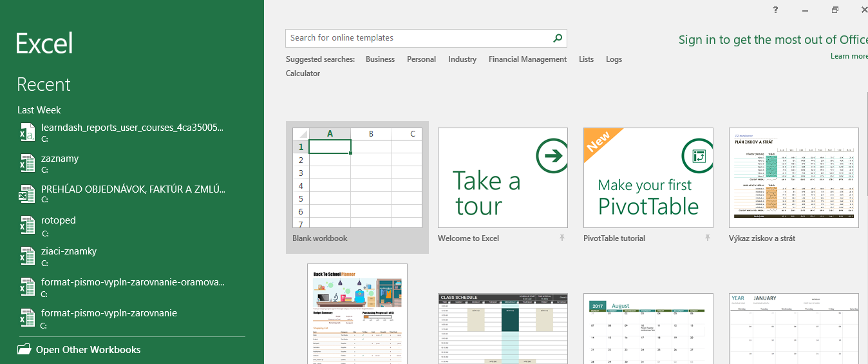Screen dimensions: 868x364
Task: Click the Excel icon beside ziaci-znamky
Action: [28, 256]
